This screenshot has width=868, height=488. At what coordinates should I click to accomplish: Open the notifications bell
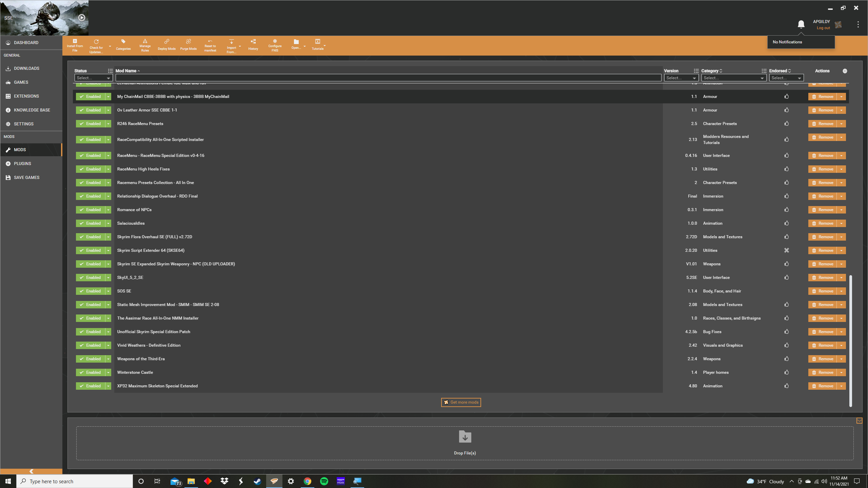(801, 24)
